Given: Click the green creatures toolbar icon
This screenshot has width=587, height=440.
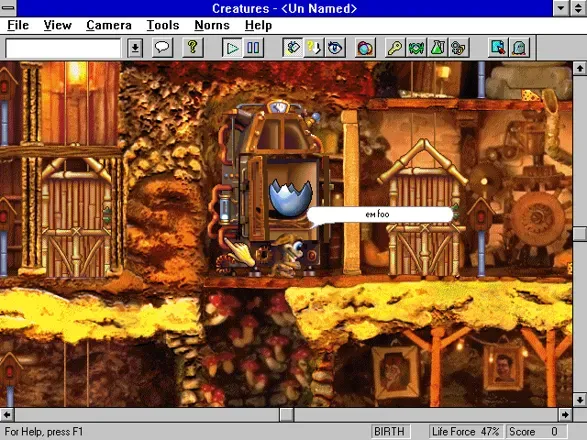Looking at the screenshot, I should tap(416, 48).
